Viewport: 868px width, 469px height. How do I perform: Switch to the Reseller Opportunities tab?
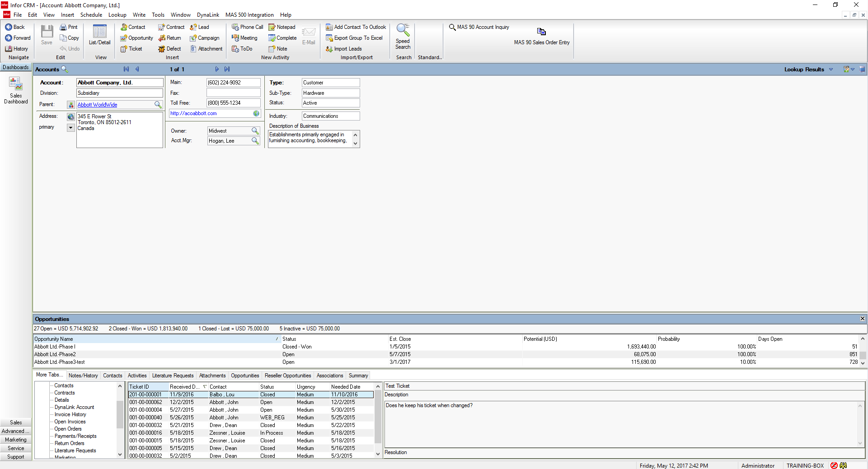(288, 376)
